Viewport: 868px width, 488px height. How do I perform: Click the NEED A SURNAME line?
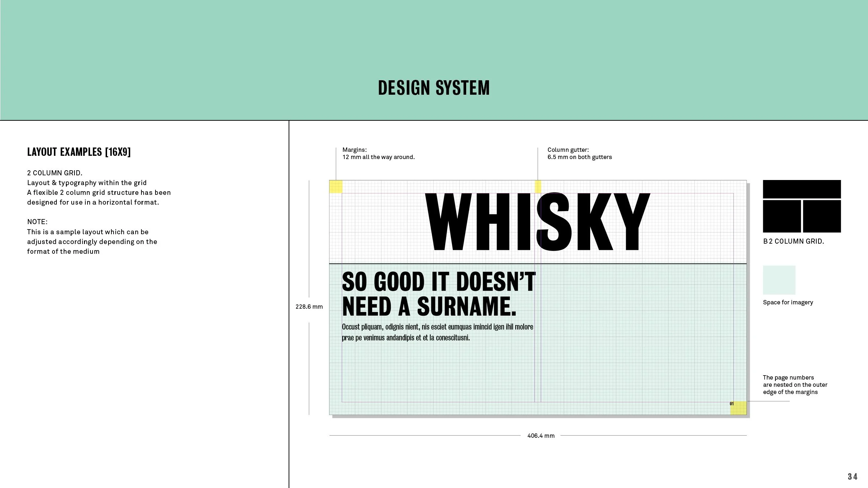tap(429, 307)
